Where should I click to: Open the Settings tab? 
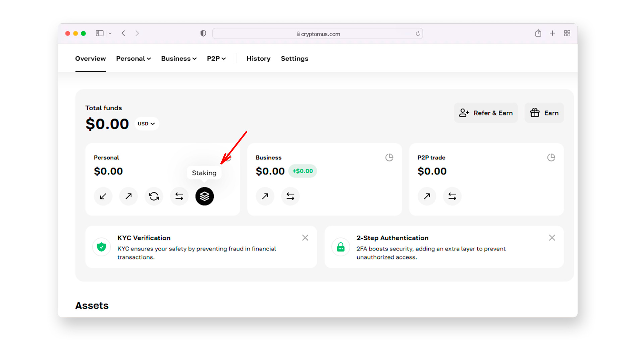[294, 59]
